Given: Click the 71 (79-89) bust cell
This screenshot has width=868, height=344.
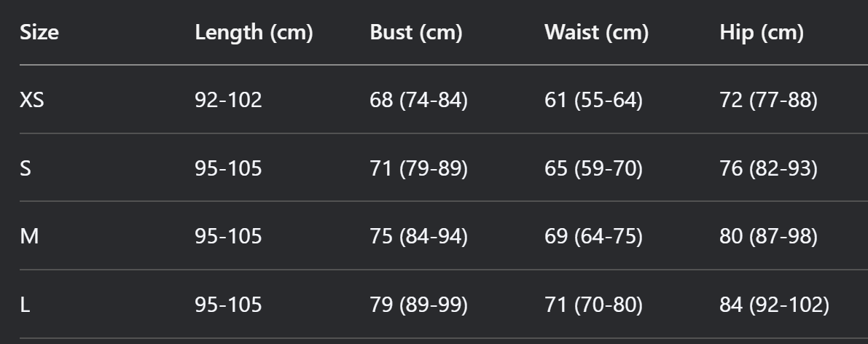Looking at the screenshot, I should pos(419,168).
